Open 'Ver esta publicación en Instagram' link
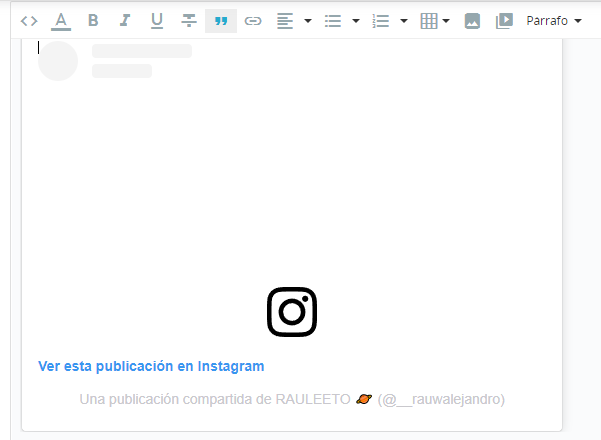601x440 pixels. pos(151,366)
